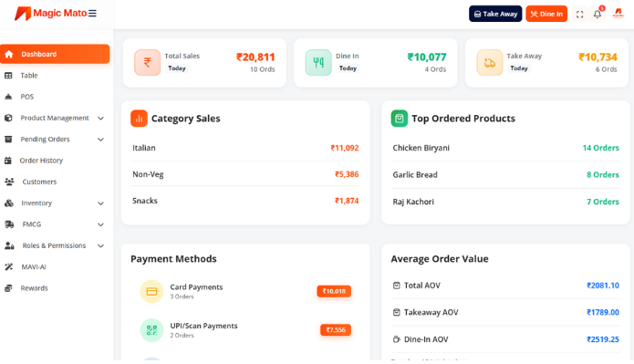634x364 pixels.
Task: Expand the FMCG chevron
Action: (100, 224)
